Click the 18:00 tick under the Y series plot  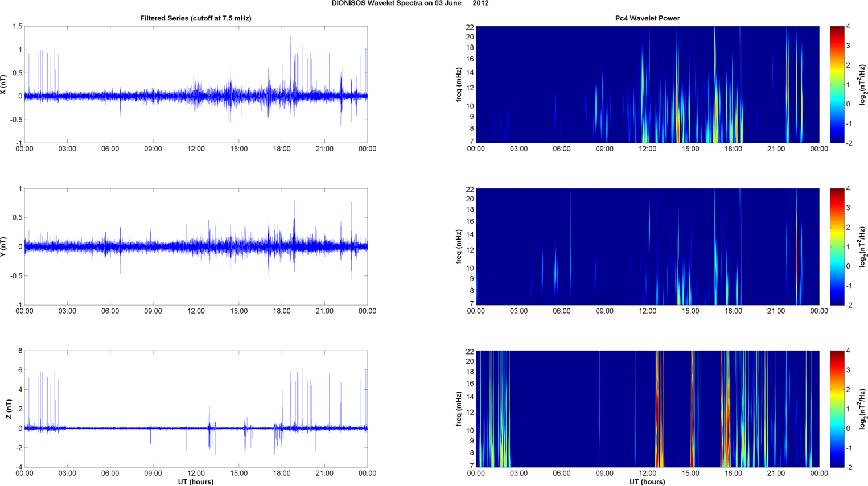pos(282,311)
